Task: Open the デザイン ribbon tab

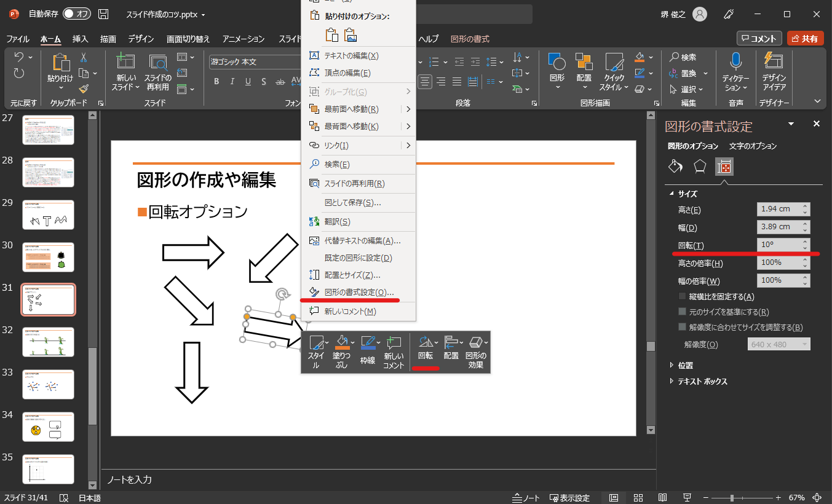Action: (141, 39)
